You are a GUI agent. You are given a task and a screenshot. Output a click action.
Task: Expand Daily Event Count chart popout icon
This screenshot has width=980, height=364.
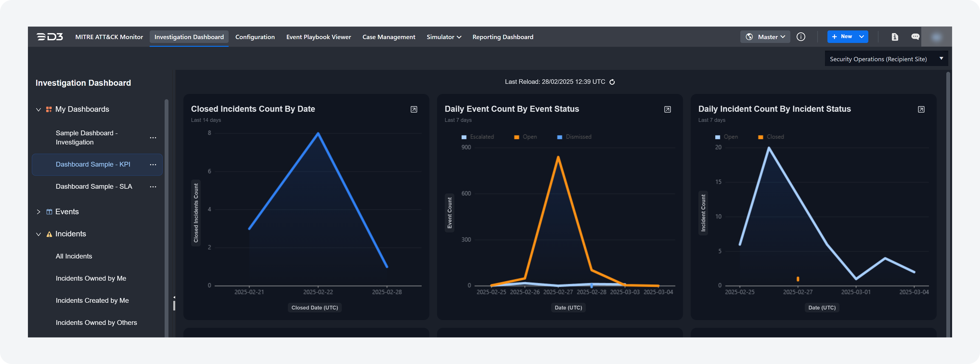[x=667, y=109]
